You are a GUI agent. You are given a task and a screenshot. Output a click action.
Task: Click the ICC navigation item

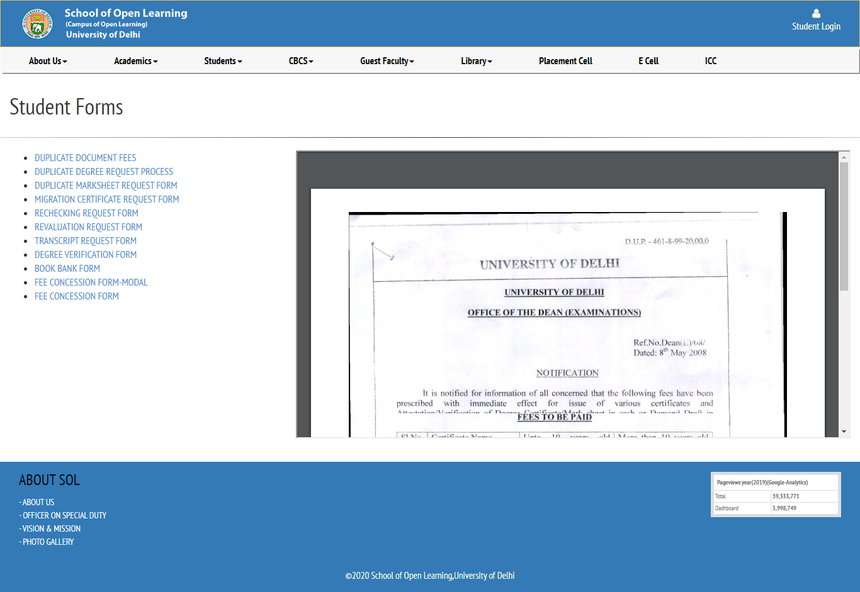point(710,61)
